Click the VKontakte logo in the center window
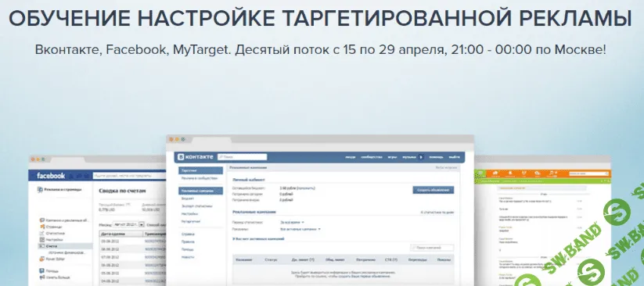 [196, 157]
